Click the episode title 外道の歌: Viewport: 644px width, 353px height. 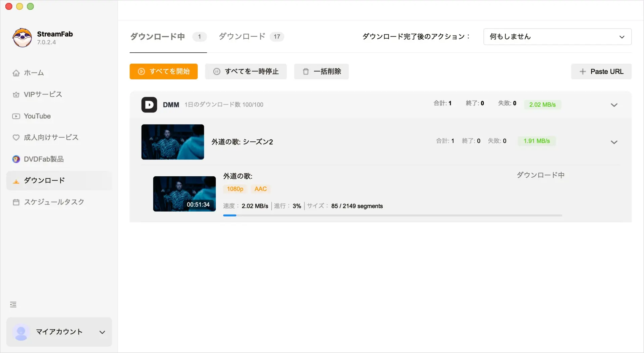(x=238, y=176)
